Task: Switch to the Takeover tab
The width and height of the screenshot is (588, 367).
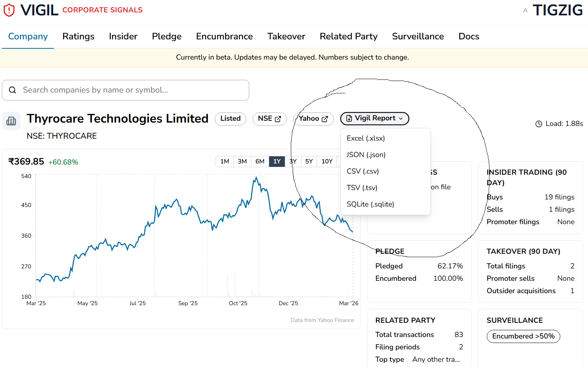Action: pyautogui.click(x=286, y=36)
